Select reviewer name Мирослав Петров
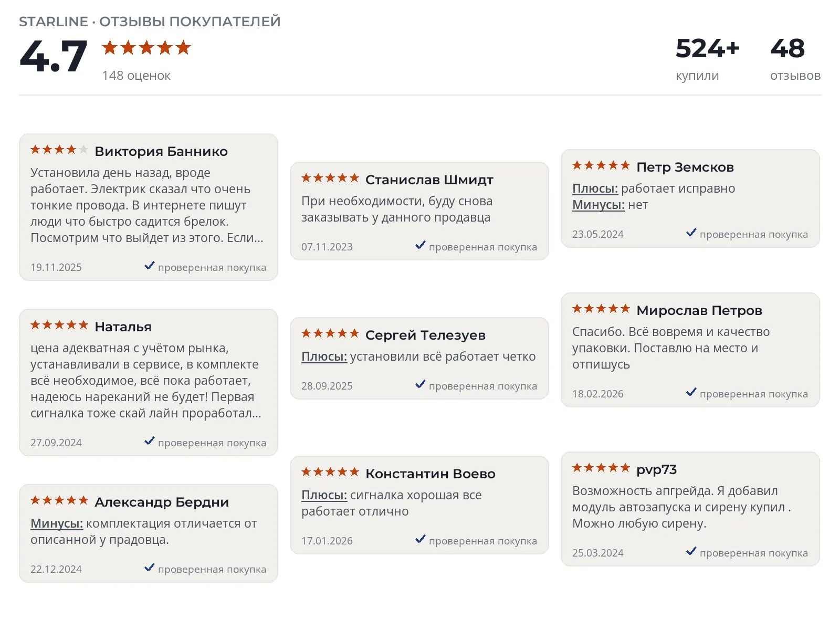 tap(699, 310)
